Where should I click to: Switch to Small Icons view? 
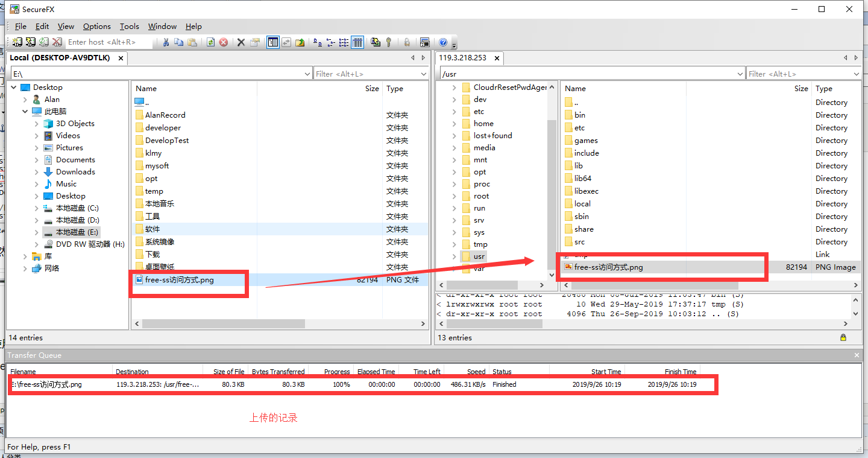point(330,42)
